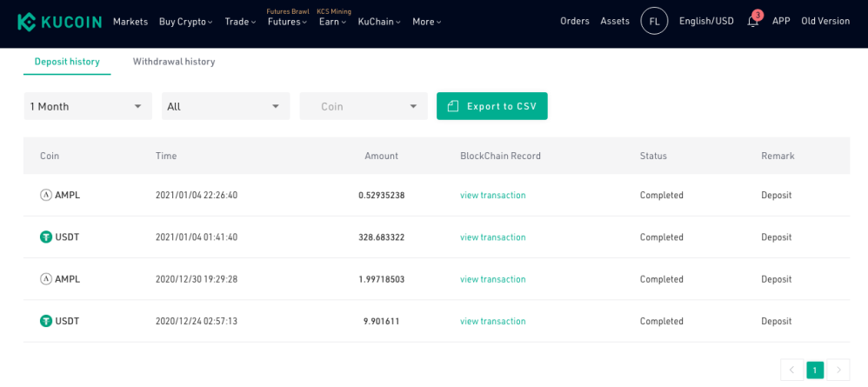This screenshot has width=868, height=387.
Task: Go to previous page arrow
Action: (x=791, y=370)
